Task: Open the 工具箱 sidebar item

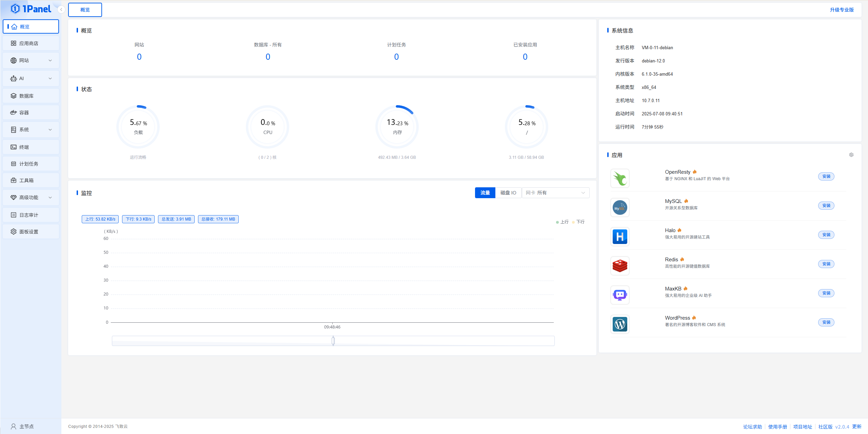Action: coord(31,180)
